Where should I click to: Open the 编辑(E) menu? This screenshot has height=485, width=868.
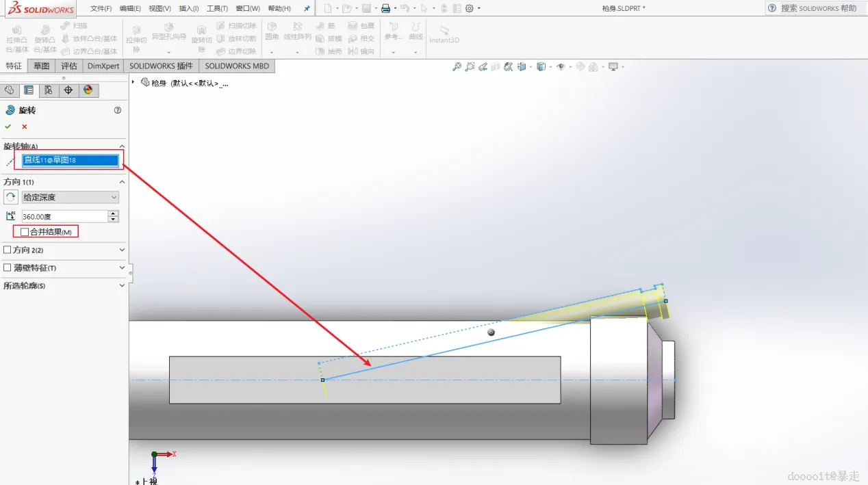(130, 8)
